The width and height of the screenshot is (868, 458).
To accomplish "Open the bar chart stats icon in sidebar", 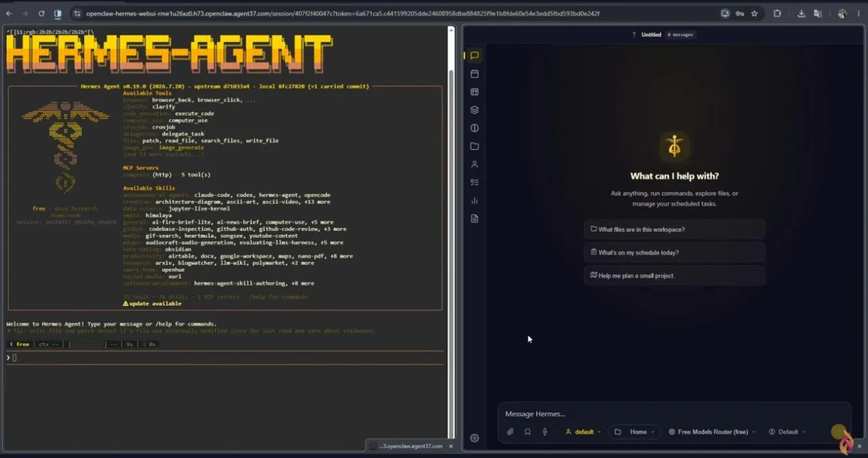I will click(475, 201).
